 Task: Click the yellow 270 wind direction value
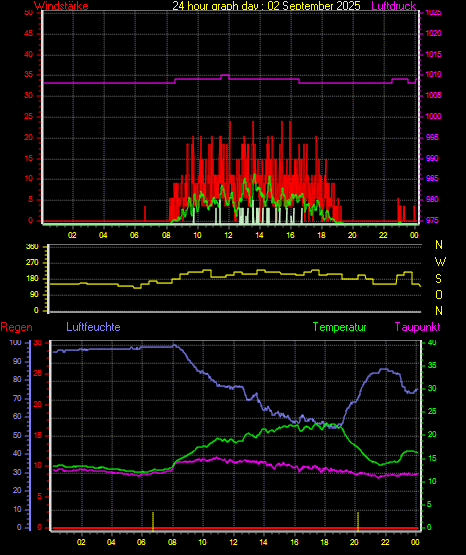pos(32,263)
